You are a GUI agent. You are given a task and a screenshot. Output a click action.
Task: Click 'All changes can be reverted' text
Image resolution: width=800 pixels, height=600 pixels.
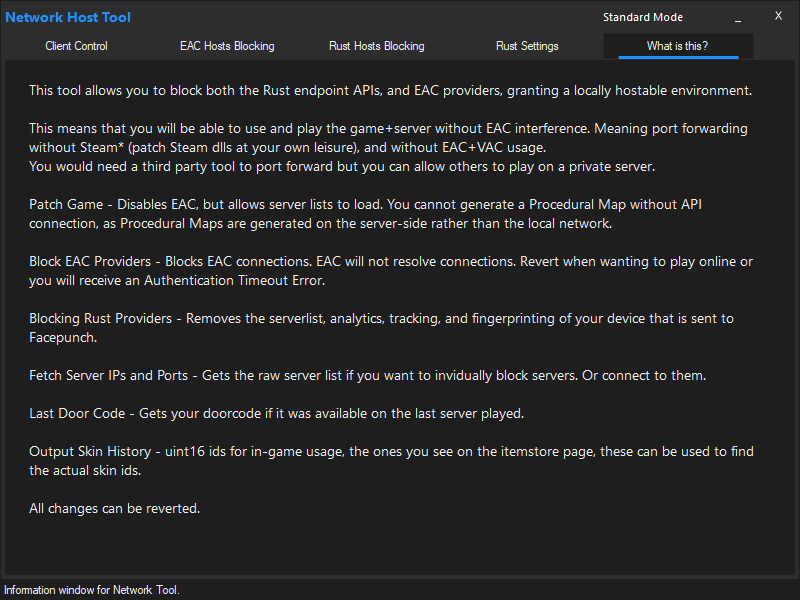click(x=115, y=509)
